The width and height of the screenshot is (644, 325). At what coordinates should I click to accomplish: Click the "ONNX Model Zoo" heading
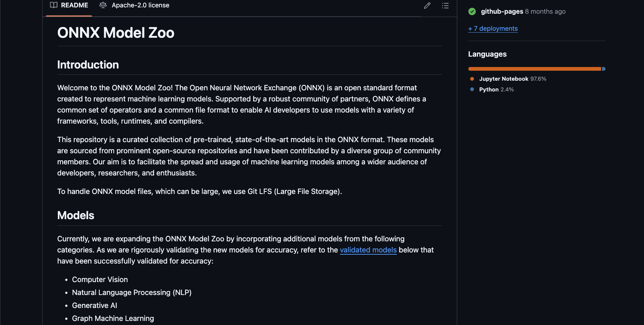pos(116,33)
